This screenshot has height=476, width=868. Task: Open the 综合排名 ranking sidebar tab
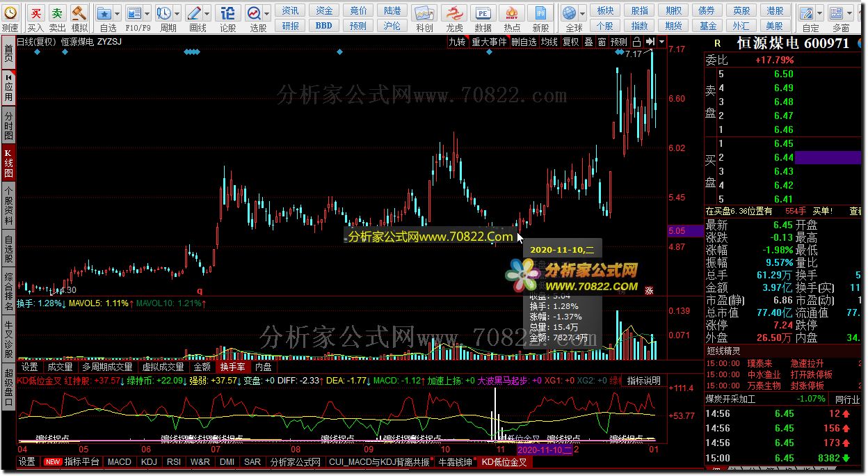click(8, 292)
